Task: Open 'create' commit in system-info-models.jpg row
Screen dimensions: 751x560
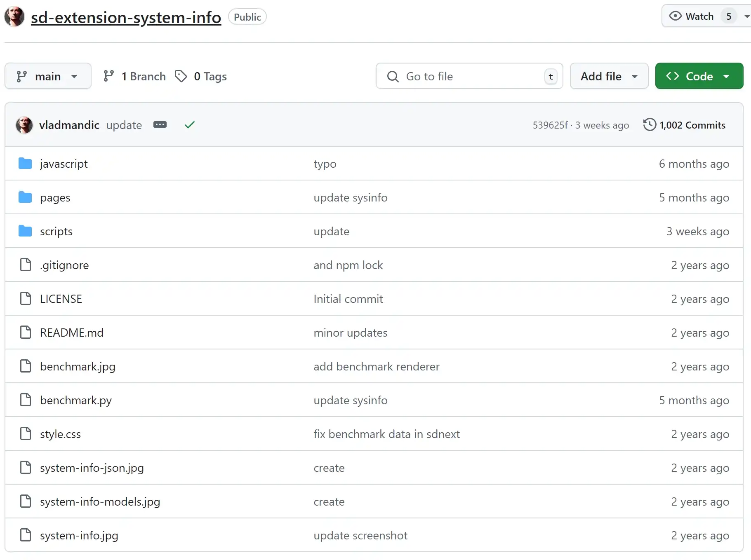Action: coord(329,501)
